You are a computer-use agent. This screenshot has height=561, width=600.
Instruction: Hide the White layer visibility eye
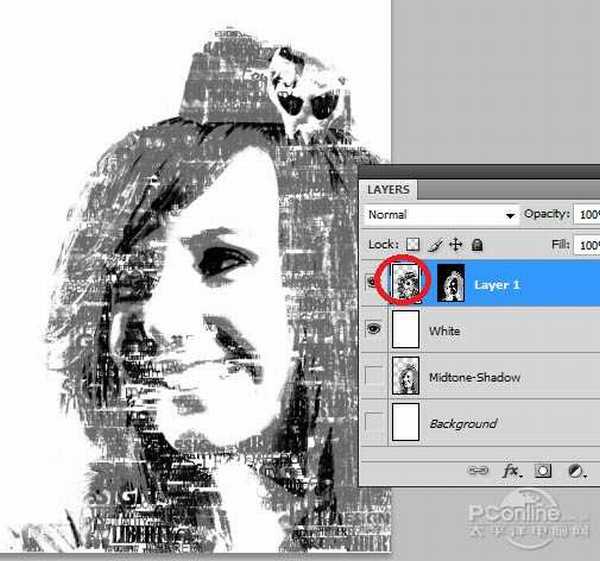coord(374,329)
